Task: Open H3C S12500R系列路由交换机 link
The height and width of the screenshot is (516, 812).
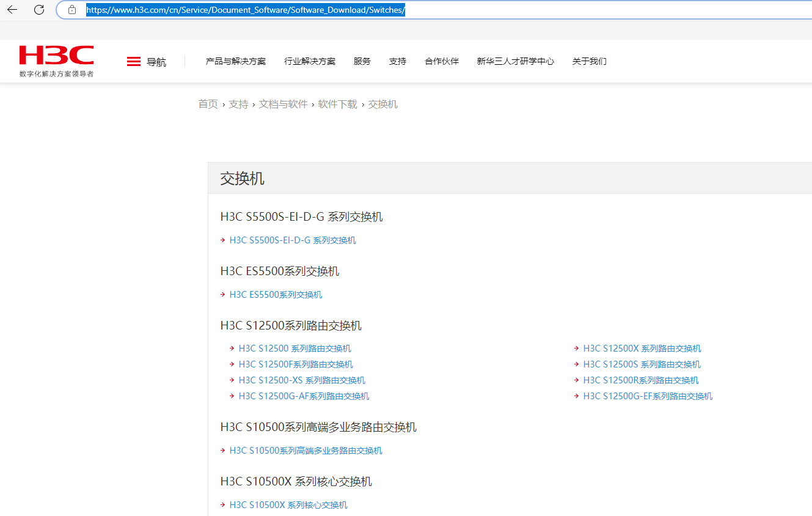Action: point(641,380)
